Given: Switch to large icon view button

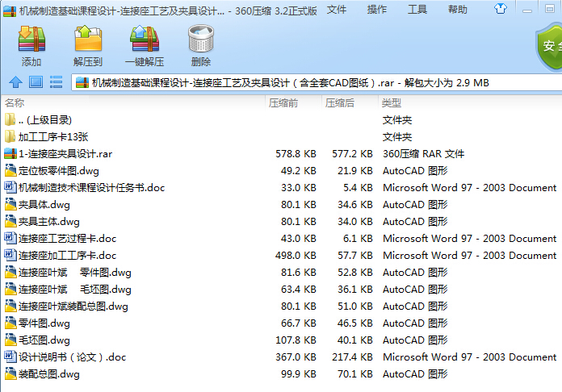Looking at the screenshot, I should coord(36,82).
